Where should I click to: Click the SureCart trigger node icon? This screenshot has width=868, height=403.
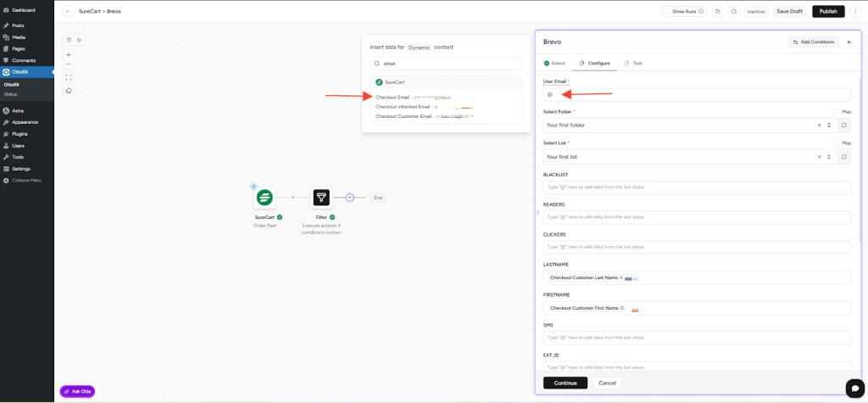(265, 198)
